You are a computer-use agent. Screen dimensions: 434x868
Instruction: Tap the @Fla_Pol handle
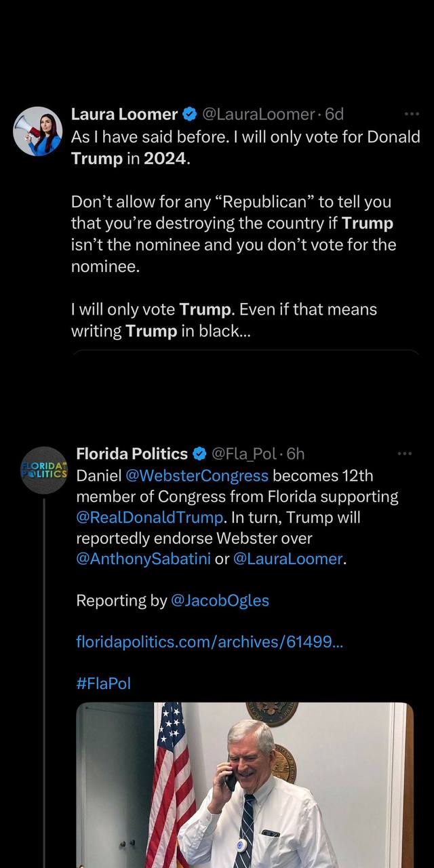pyautogui.click(x=245, y=454)
